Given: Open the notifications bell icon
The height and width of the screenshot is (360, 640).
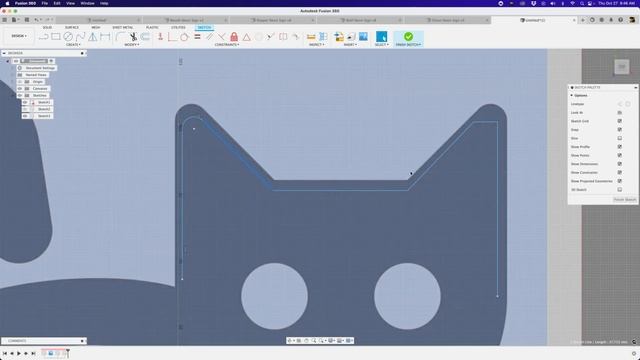Looking at the screenshot, I should 611,20.
